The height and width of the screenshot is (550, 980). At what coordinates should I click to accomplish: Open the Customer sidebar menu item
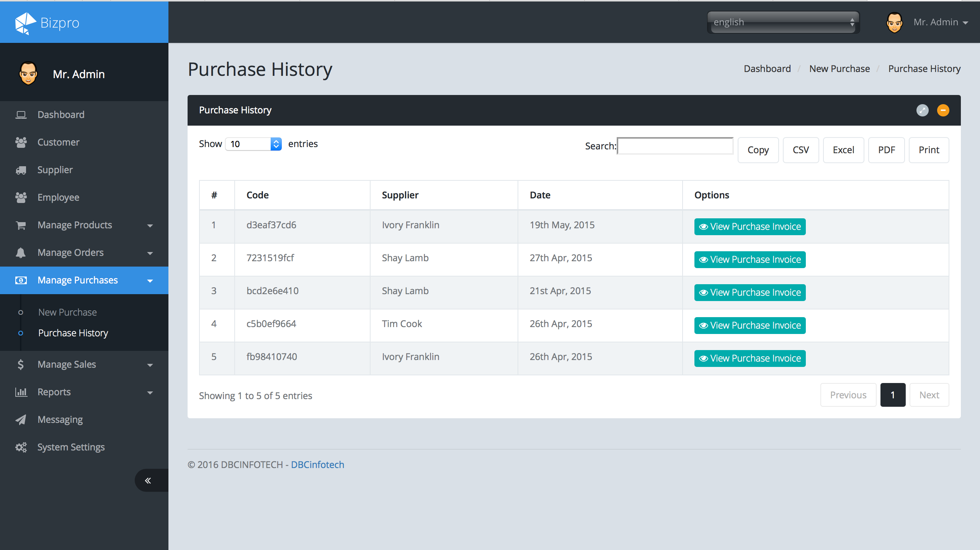pos(58,142)
